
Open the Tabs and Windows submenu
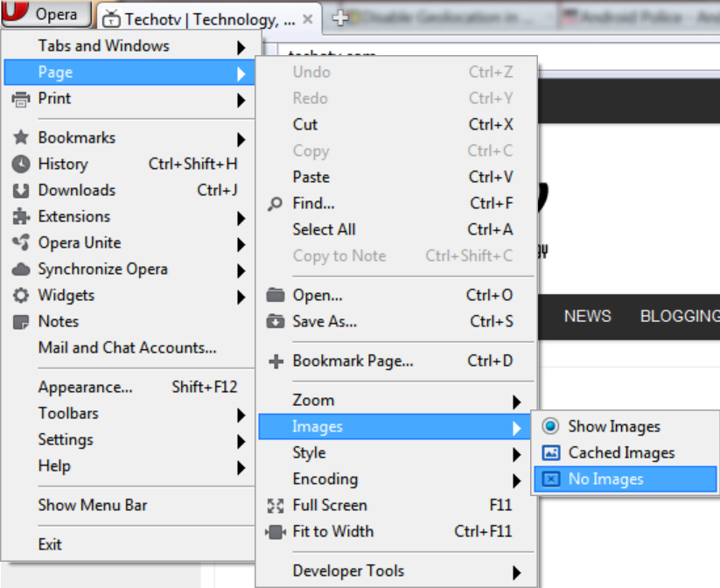click(x=129, y=45)
